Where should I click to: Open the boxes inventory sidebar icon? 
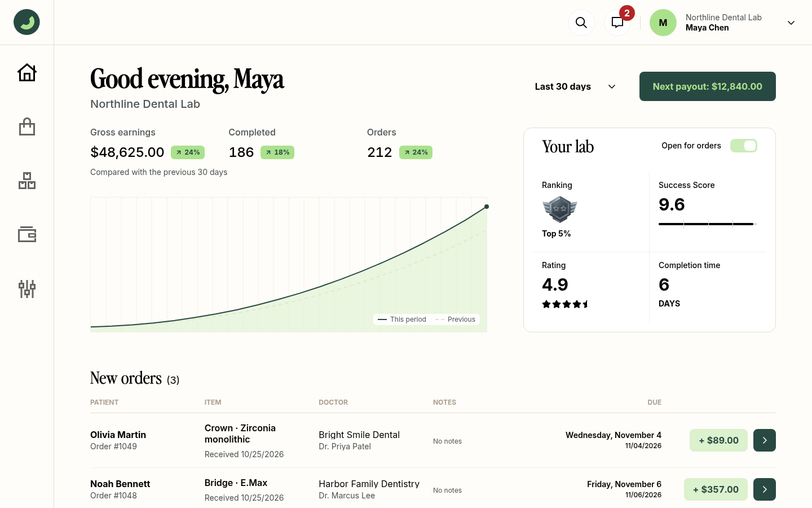[x=27, y=181]
